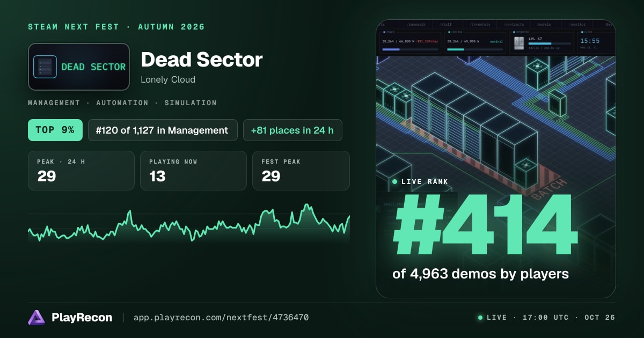Click the Playing Now stat card
Screen dimensions: 644x338
(193, 171)
